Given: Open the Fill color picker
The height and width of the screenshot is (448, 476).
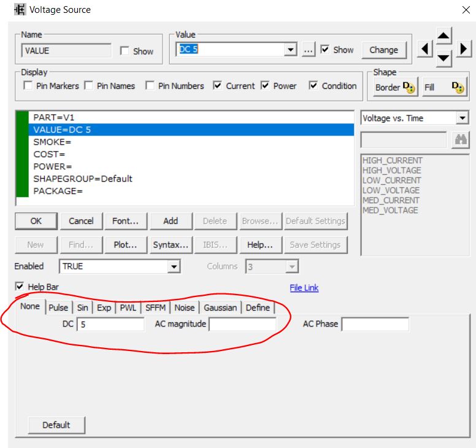Looking at the screenshot, I should [x=445, y=87].
